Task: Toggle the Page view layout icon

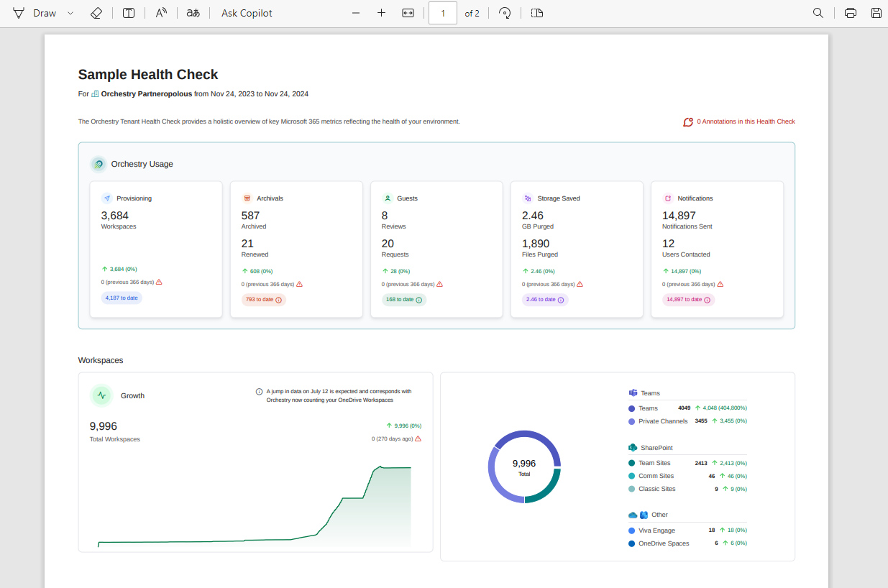Action: pyautogui.click(x=537, y=13)
